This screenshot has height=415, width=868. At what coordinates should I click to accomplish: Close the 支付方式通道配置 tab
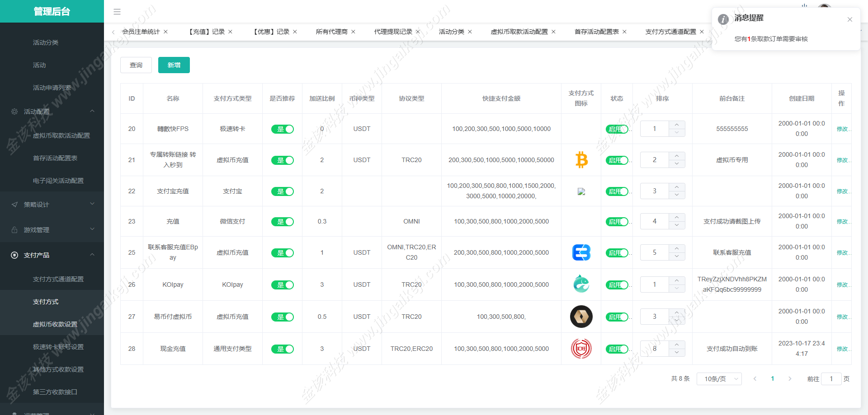(x=702, y=32)
